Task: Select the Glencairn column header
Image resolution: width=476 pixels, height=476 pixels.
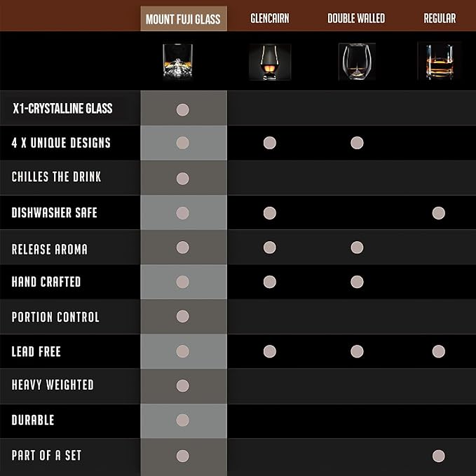Action: click(x=270, y=18)
